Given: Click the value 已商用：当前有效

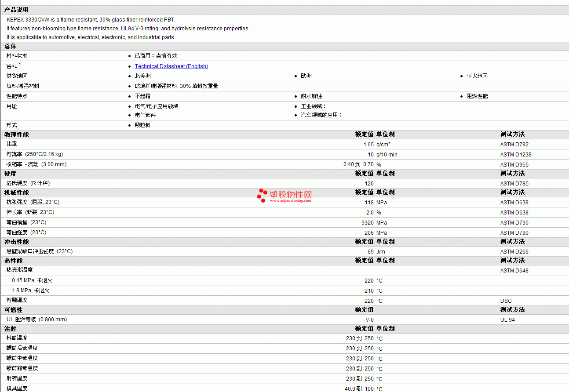Looking at the screenshot, I should tap(156, 56).
